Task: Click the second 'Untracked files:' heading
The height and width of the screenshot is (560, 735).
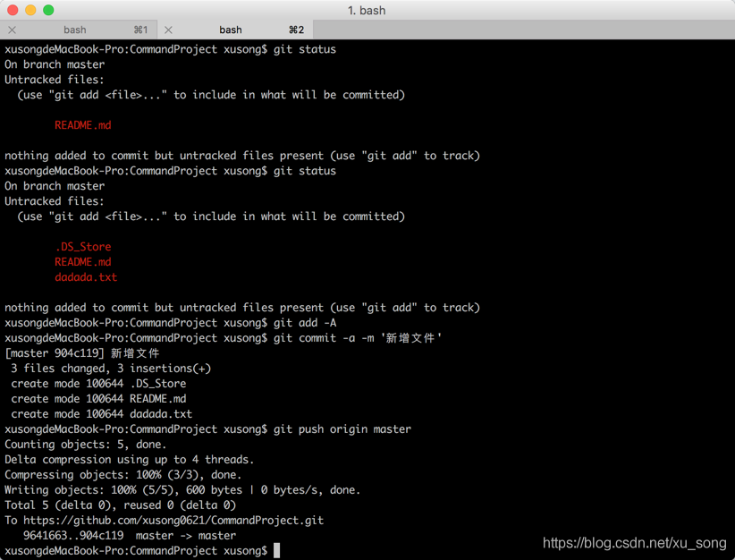Action: 55,201
